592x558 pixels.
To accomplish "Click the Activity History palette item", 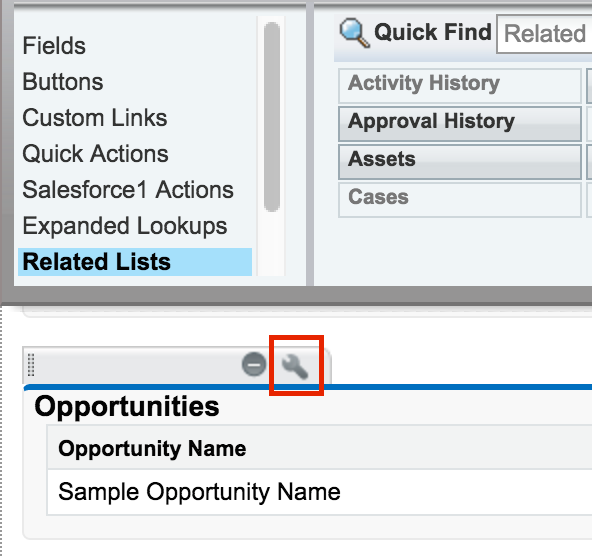I will (459, 86).
